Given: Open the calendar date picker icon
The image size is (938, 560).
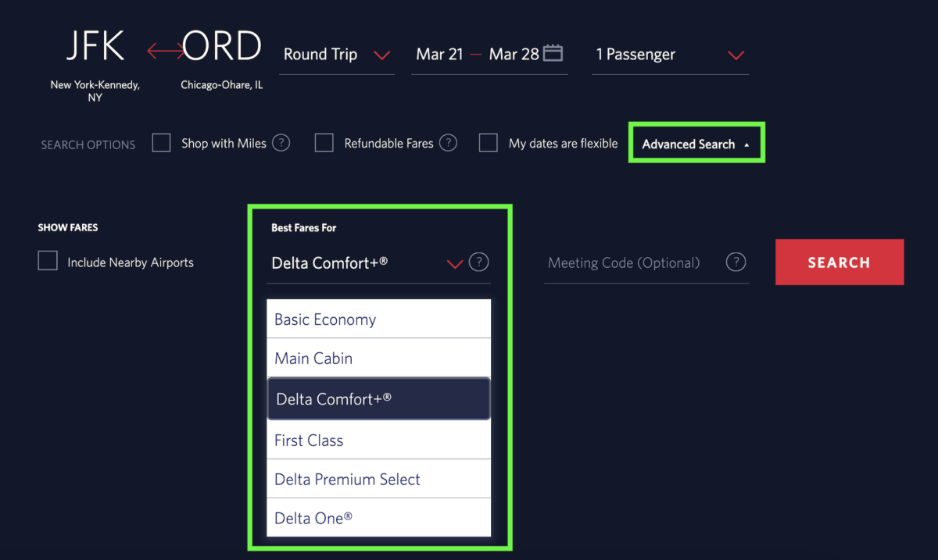Looking at the screenshot, I should (553, 52).
